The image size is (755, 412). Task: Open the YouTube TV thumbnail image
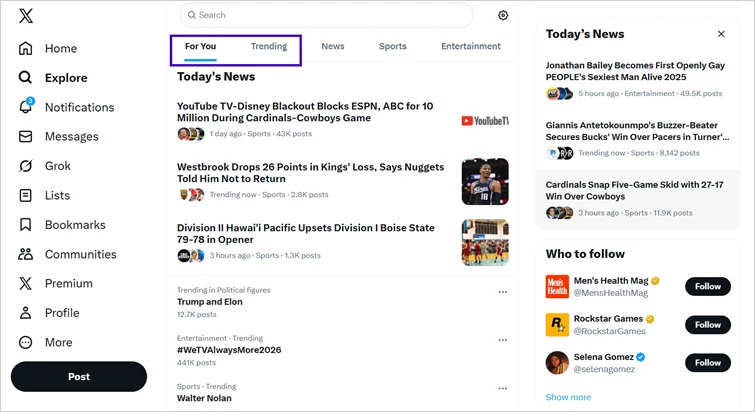point(485,121)
